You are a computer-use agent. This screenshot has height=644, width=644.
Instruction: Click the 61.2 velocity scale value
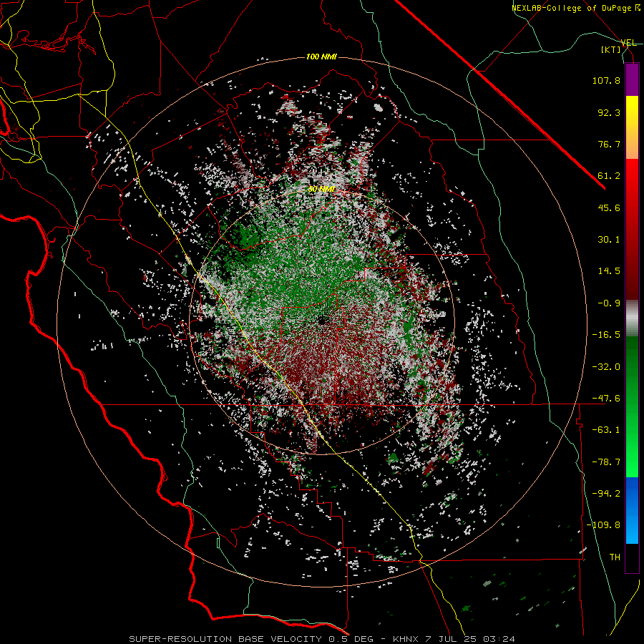(609, 176)
